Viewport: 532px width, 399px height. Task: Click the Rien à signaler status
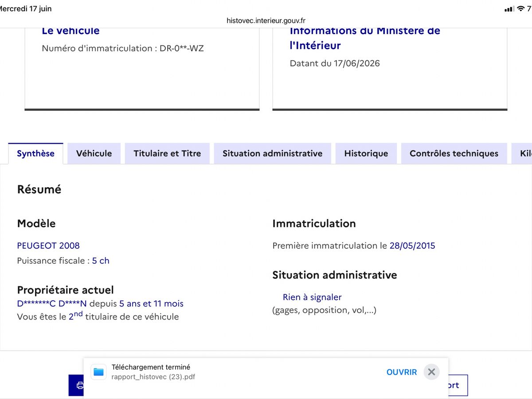(312, 297)
